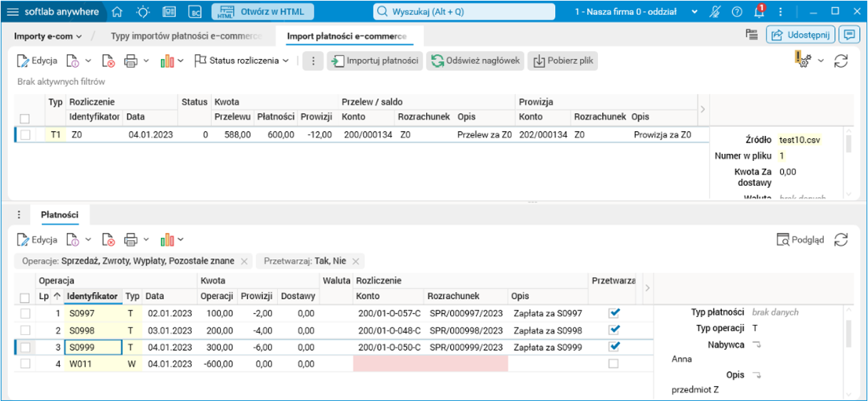Image resolution: width=868 pixels, height=401 pixels.
Task: Open the upper toolbar vertical dots menu
Action: pyautogui.click(x=313, y=61)
